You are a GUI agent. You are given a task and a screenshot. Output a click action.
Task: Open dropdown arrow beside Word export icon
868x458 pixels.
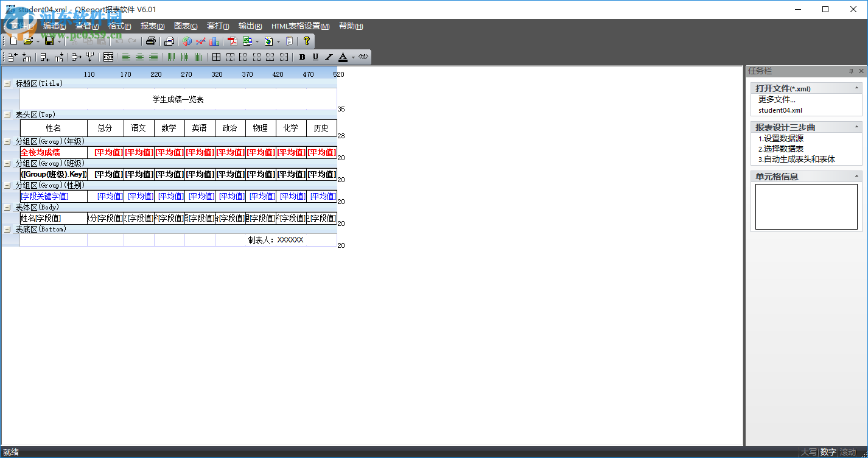[x=278, y=41]
